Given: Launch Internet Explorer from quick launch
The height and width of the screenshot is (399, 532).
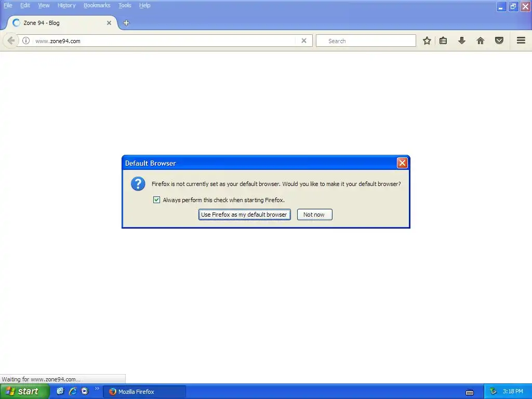Looking at the screenshot, I should (73, 391).
